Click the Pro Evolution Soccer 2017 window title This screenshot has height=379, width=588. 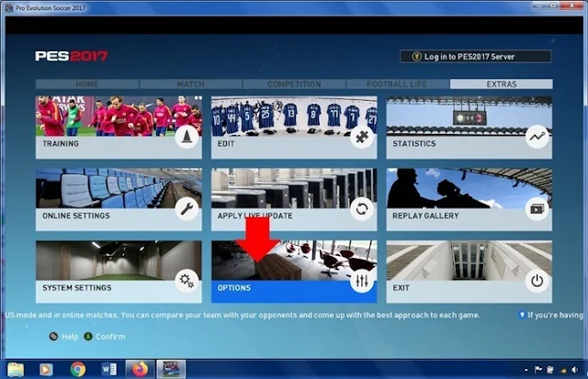(51, 8)
